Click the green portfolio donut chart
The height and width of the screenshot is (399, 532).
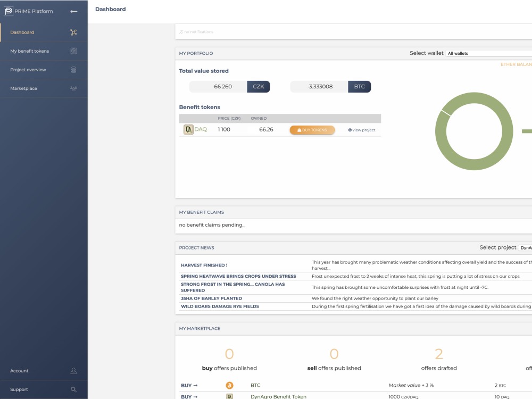474,131
